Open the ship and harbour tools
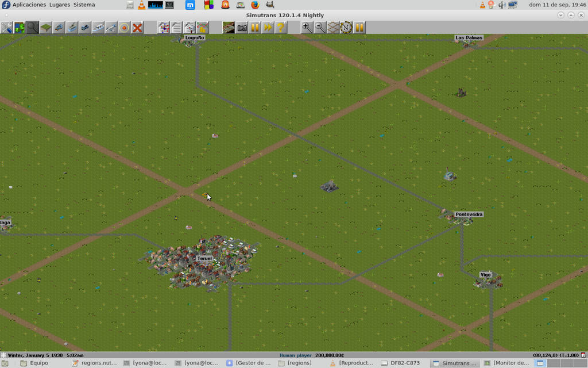588x368 pixels. [x=98, y=28]
